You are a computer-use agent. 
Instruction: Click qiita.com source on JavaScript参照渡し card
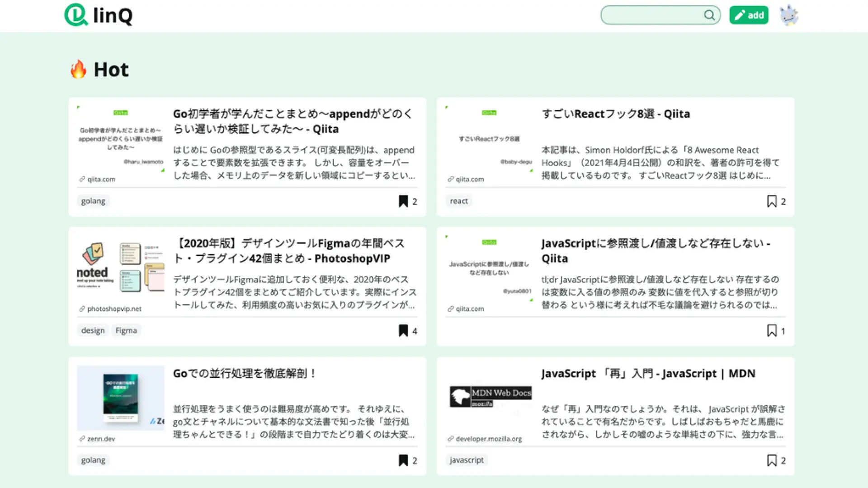pyautogui.click(x=466, y=309)
